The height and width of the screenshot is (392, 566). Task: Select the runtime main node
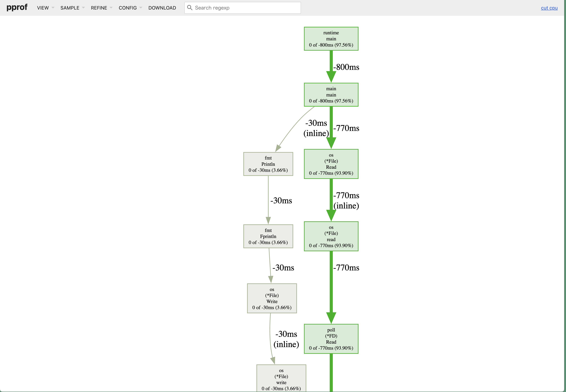331,39
